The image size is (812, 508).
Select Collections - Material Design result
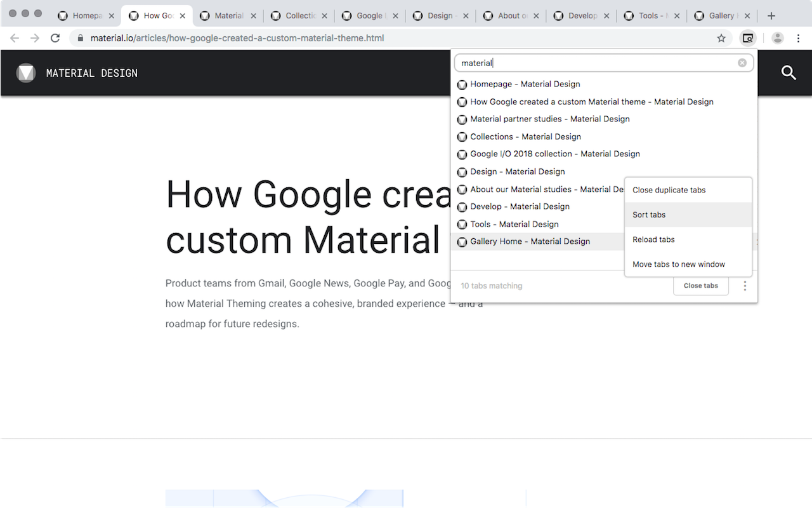[x=604, y=137]
